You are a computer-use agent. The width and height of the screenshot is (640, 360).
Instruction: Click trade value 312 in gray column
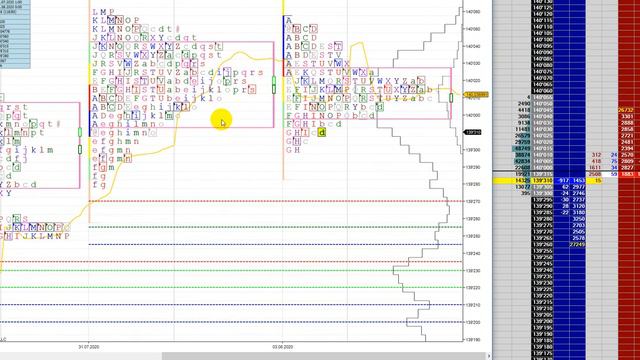(x=596, y=155)
